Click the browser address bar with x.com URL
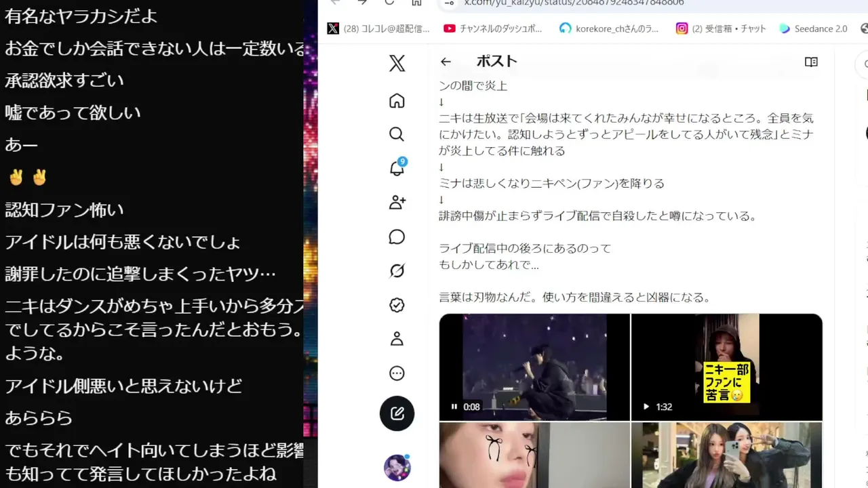The image size is (868, 488). [x=651, y=3]
